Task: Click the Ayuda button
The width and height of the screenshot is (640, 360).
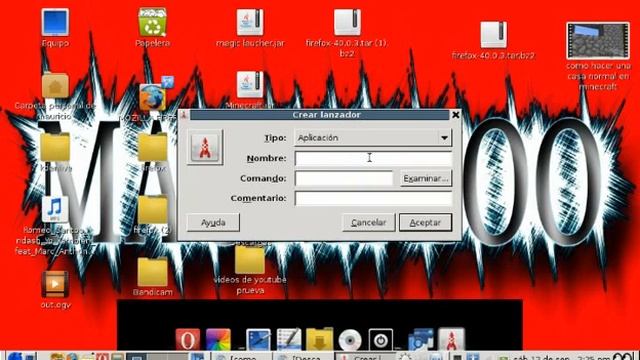Action: pos(213,222)
